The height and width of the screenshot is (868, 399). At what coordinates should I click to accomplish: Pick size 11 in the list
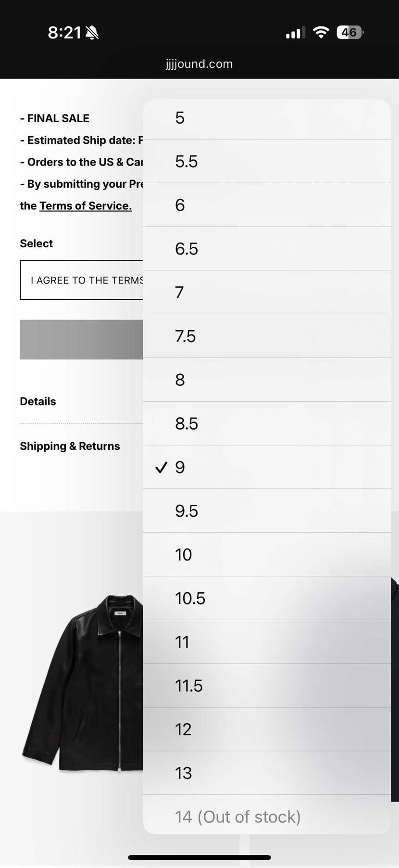pyautogui.click(x=266, y=642)
